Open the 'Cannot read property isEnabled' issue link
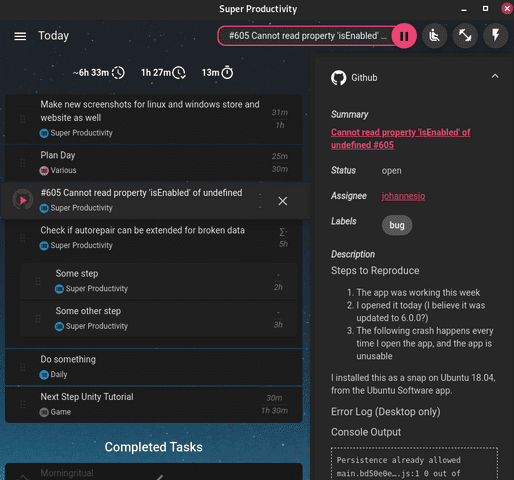 (x=400, y=139)
